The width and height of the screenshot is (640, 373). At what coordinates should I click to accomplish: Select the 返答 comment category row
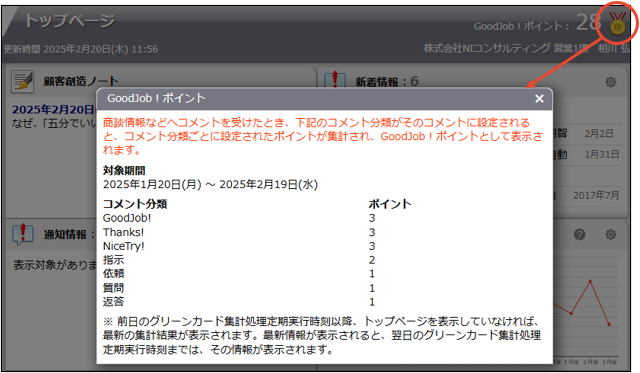click(x=239, y=302)
